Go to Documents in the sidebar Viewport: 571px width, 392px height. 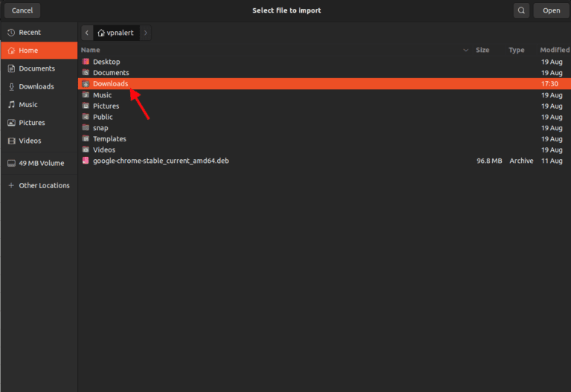[39, 68]
